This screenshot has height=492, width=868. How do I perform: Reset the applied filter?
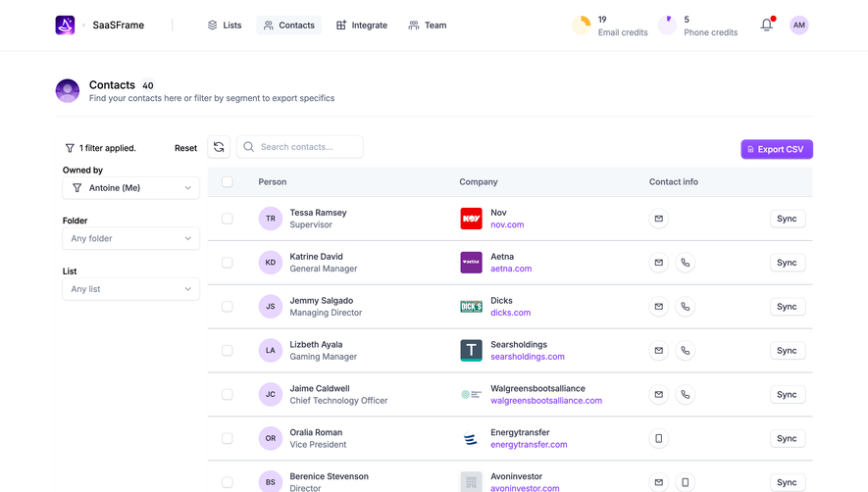click(185, 148)
